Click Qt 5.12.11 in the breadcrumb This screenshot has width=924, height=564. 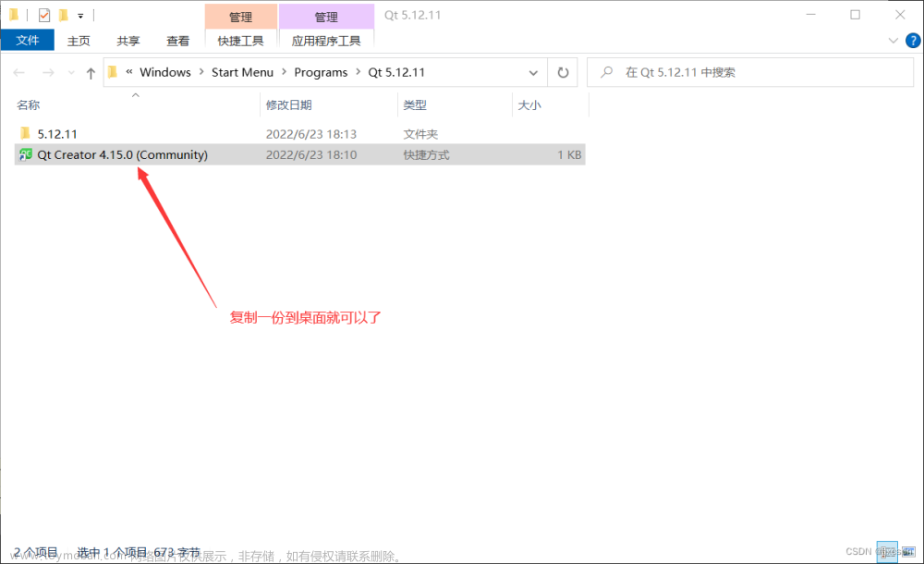tap(396, 72)
